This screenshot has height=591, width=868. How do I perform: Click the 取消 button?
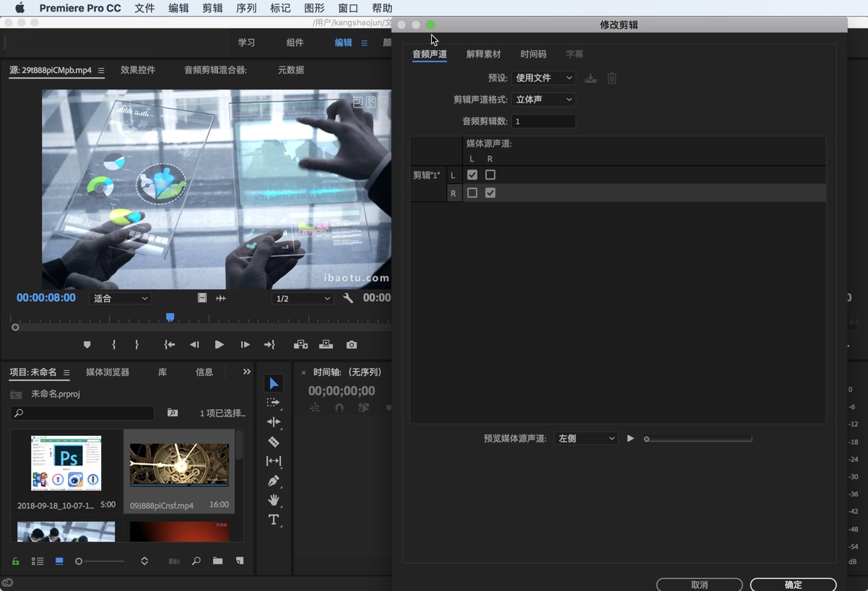coord(698,585)
